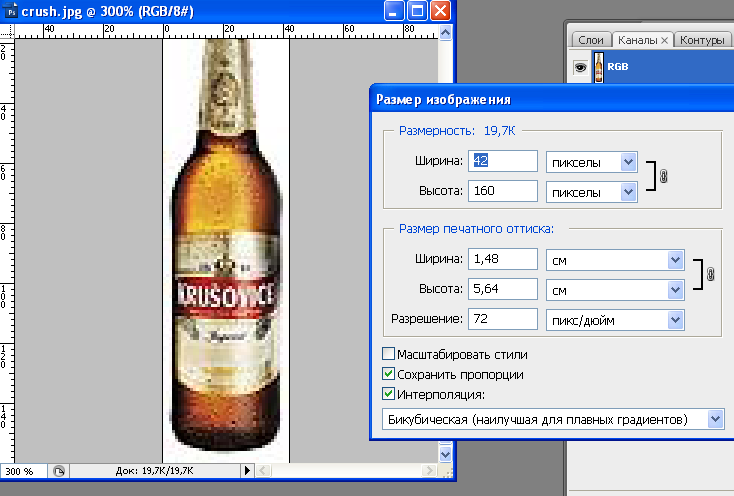Click the Размер изображения dialog title bar
The image size is (734, 496).
pyautogui.click(x=552, y=99)
